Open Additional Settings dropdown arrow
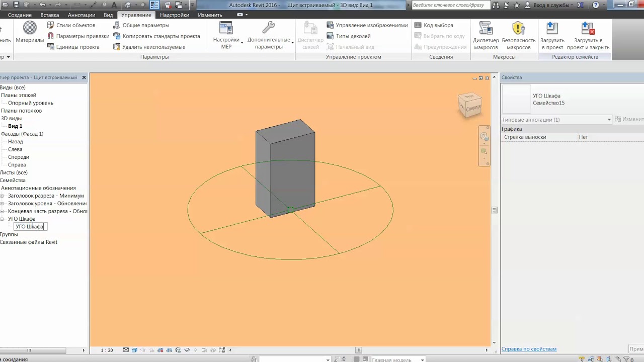 (x=293, y=43)
